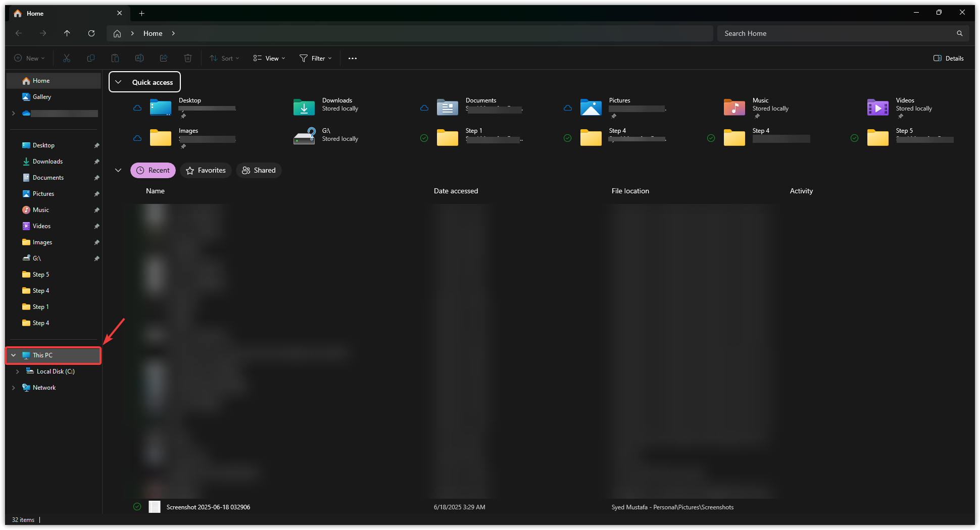The width and height of the screenshot is (980, 530).
Task: Collapse the Quick access section
Action: [x=118, y=82]
